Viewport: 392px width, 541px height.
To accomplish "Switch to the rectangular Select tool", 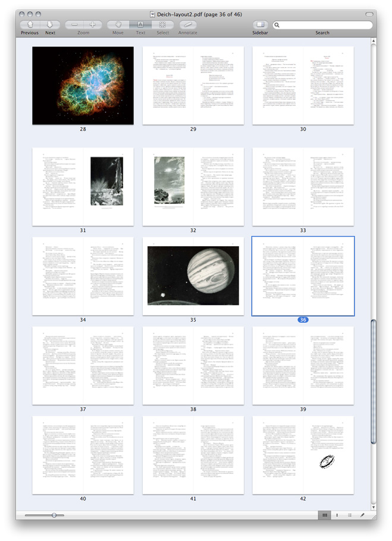I will tap(162, 25).
